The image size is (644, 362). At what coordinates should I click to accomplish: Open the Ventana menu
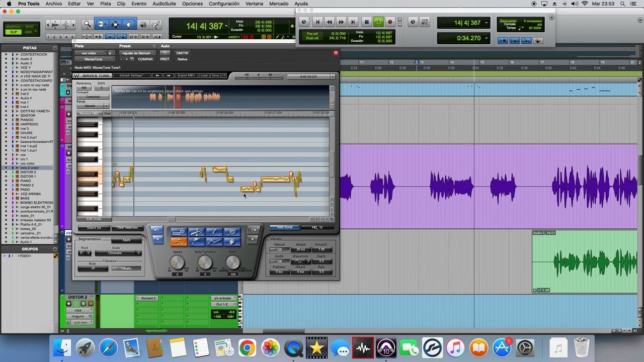tap(255, 4)
